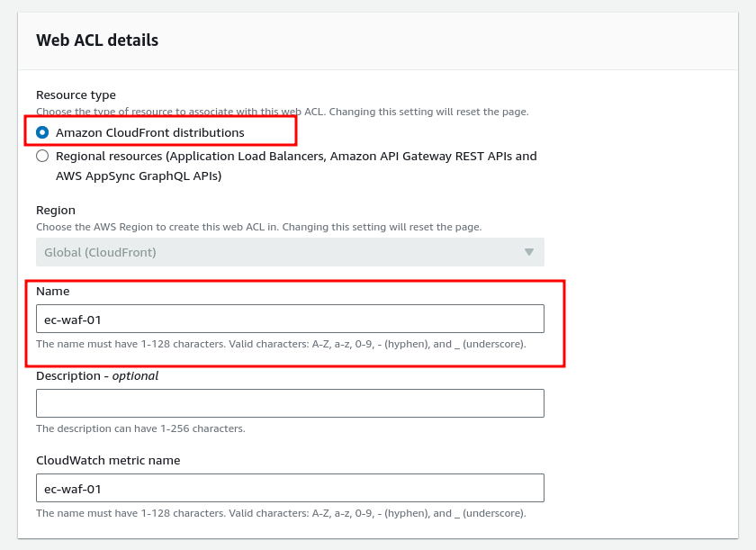Image resolution: width=756 pixels, height=550 pixels.
Task: Select Regional resources radio option
Action: (42, 157)
